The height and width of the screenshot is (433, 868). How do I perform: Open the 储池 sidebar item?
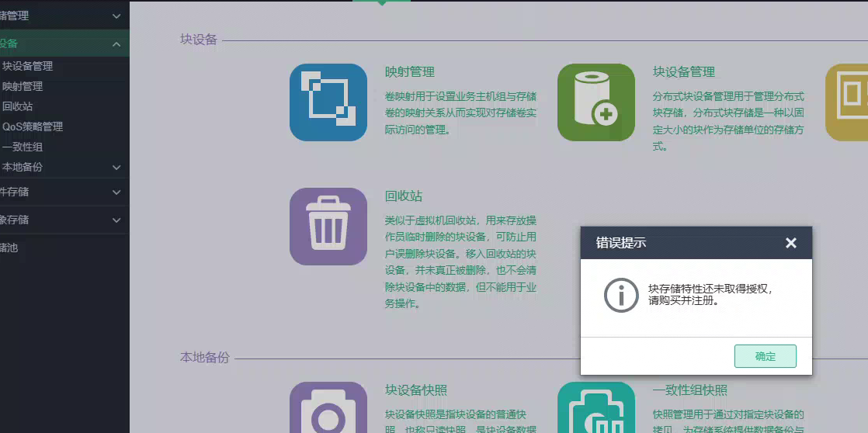click(x=9, y=248)
